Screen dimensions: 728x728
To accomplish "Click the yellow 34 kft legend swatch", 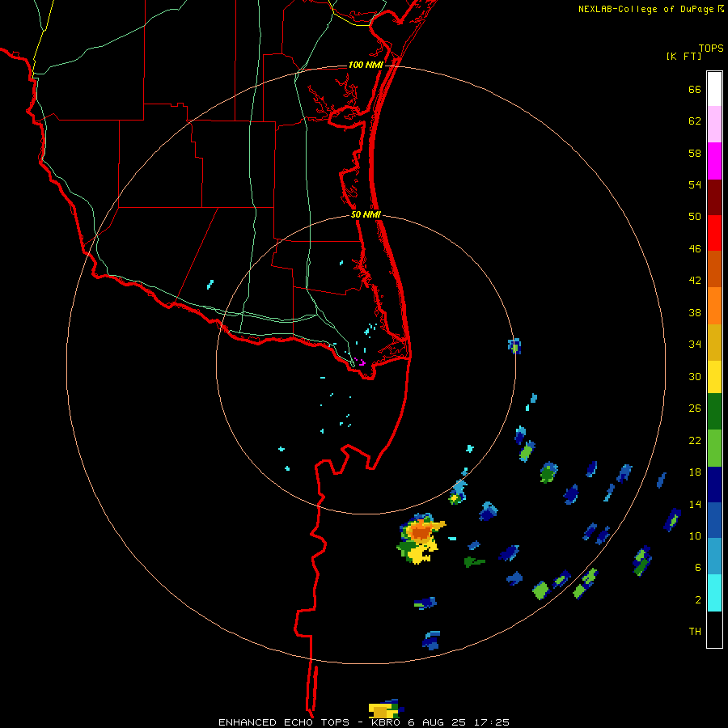I will [x=714, y=377].
